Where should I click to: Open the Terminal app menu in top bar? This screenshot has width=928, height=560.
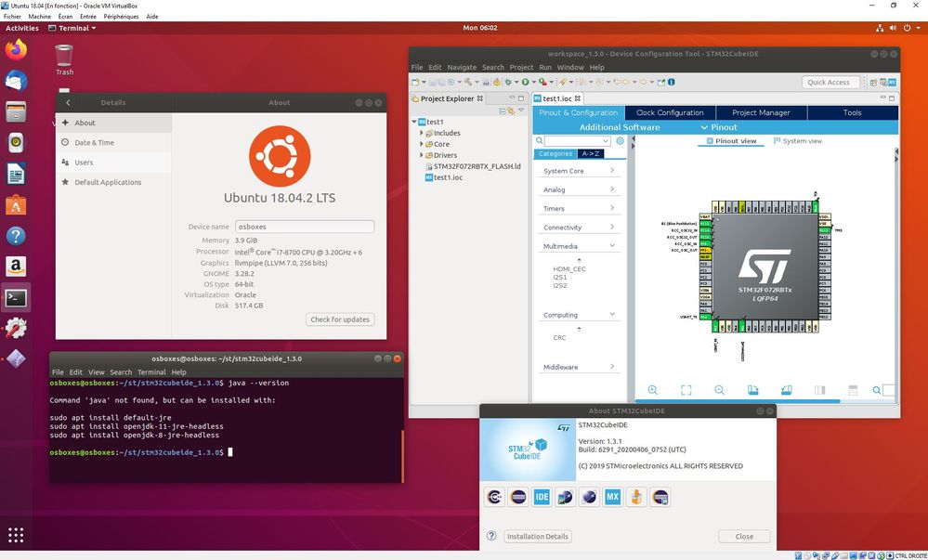tap(72, 28)
